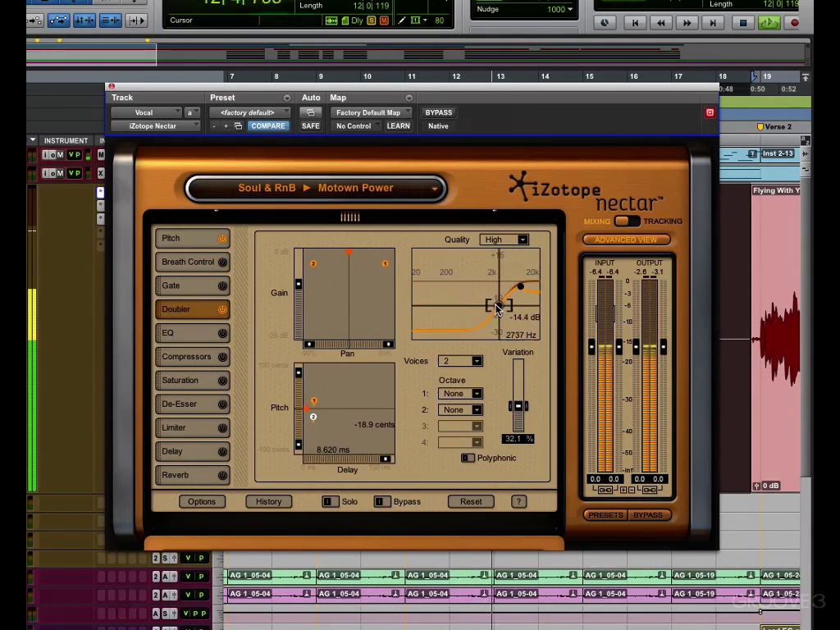Select the Reverb module tab
Viewport: 840px width, 630px height.
[192, 475]
